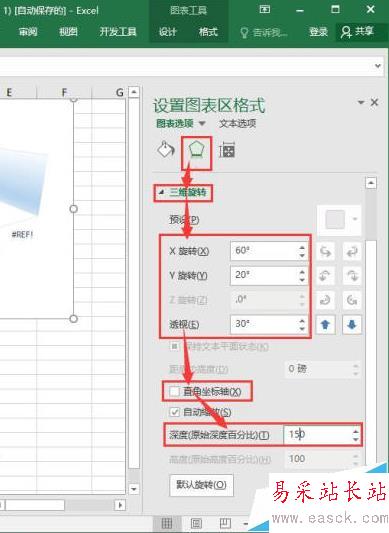
Task: Open the Fill & Line options icon
Action: point(166,150)
